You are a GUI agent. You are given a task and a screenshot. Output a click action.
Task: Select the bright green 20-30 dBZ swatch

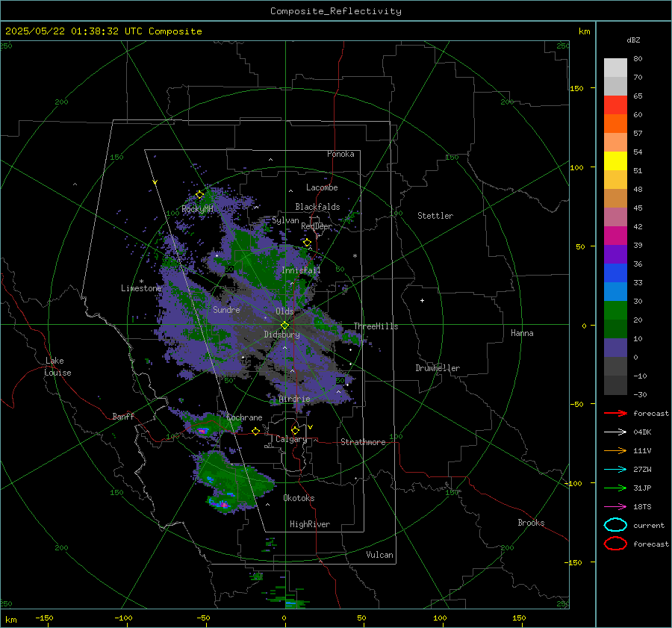[x=615, y=311]
